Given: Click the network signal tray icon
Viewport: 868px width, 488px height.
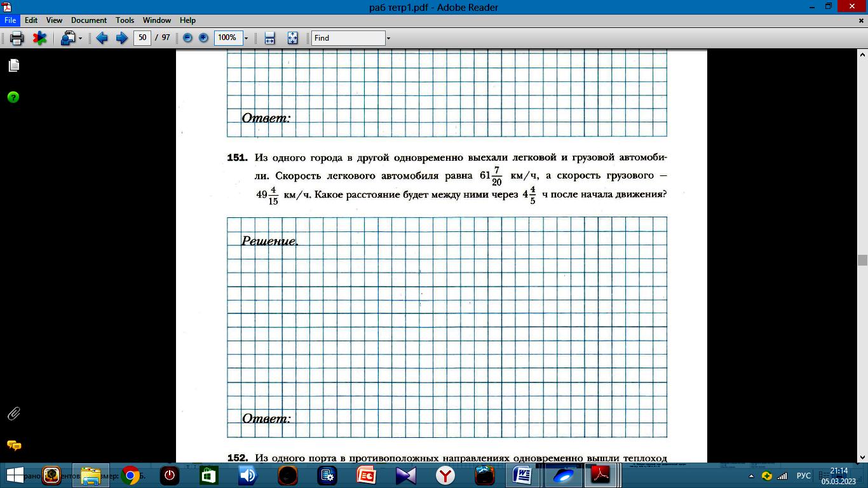Looking at the screenshot, I should click(782, 476).
